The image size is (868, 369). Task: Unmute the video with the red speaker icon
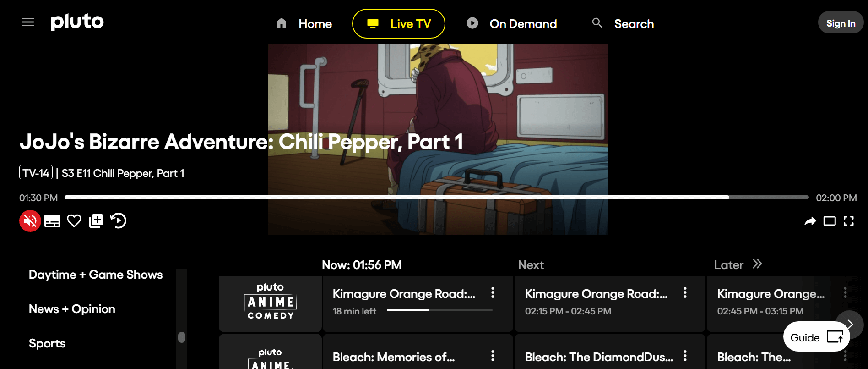(30, 221)
